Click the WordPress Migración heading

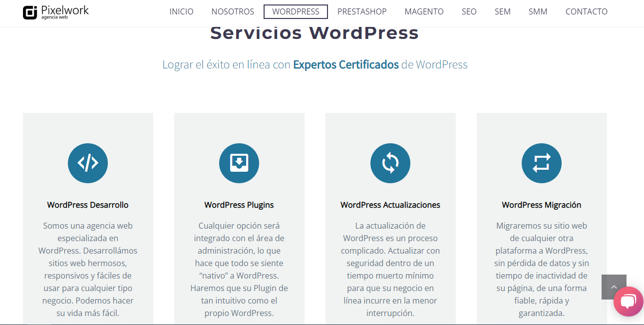(x=542, y=205)
